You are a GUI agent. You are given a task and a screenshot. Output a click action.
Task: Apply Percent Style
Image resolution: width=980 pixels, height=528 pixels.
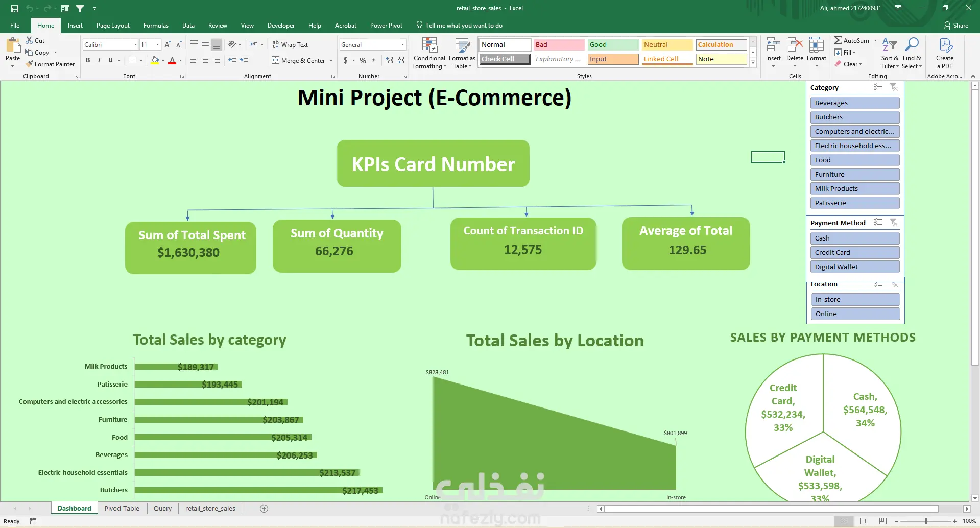coord(363,60)
